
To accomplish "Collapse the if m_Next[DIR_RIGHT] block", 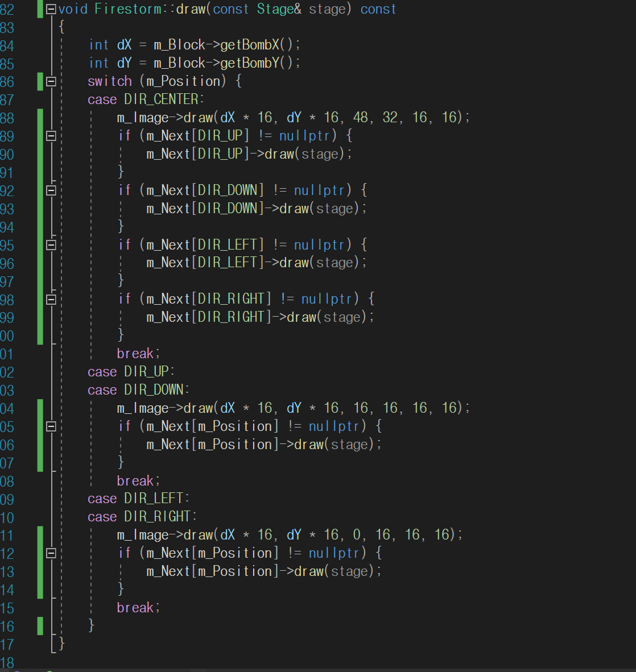I will 51,299.
